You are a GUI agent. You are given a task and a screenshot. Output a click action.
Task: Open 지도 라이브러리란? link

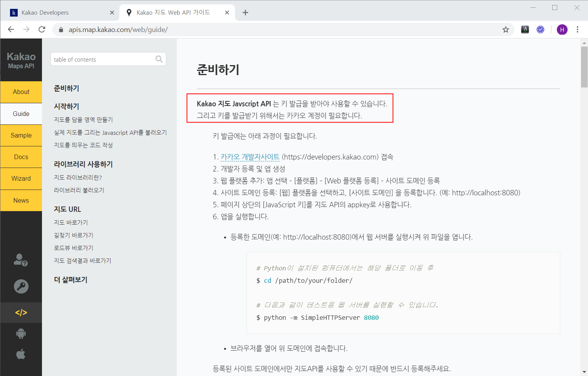tap(78, 178)
